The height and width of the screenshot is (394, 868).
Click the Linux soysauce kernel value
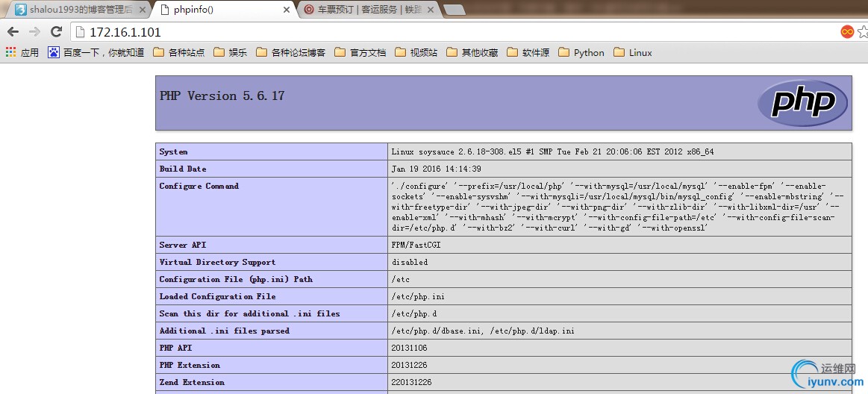tap(552, 151)
